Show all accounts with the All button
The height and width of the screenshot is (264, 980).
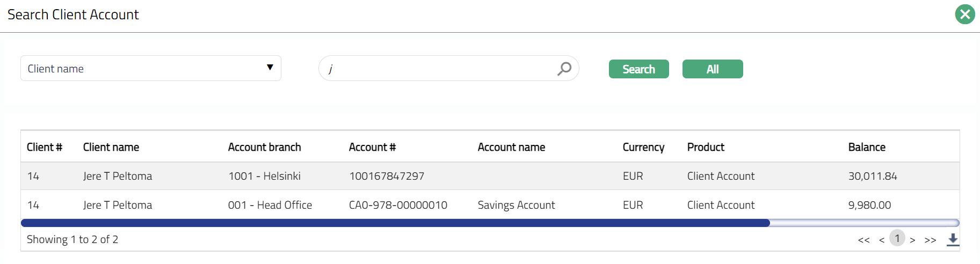point(712,69)
